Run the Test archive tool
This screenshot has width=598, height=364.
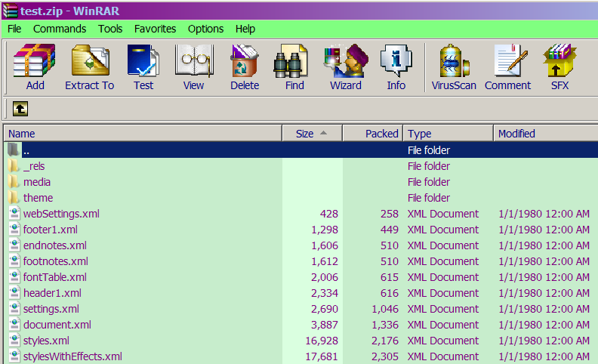coord(143,61)
